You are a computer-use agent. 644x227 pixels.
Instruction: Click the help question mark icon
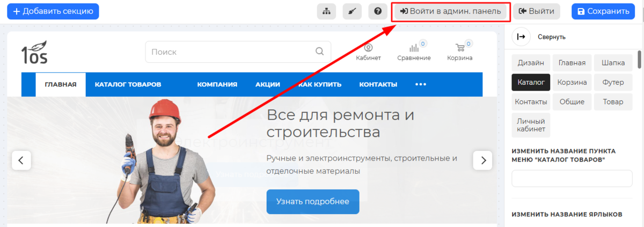(378, 11)
